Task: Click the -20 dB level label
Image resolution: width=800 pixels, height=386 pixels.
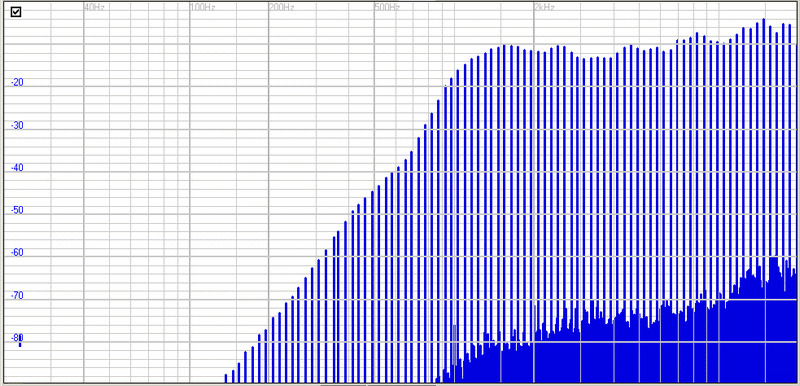Action: [x=17, y=83]
